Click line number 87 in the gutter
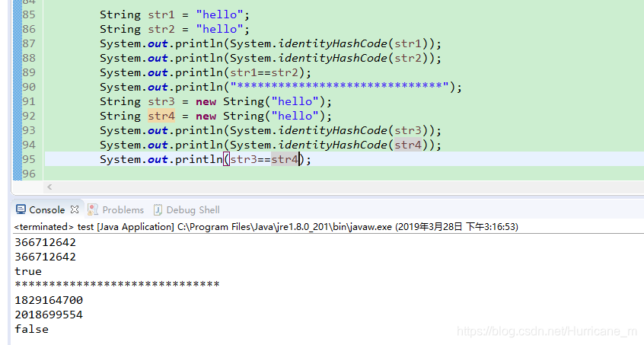Image resolution: width=644 pixels, height=345 pixels. point(29,43)
